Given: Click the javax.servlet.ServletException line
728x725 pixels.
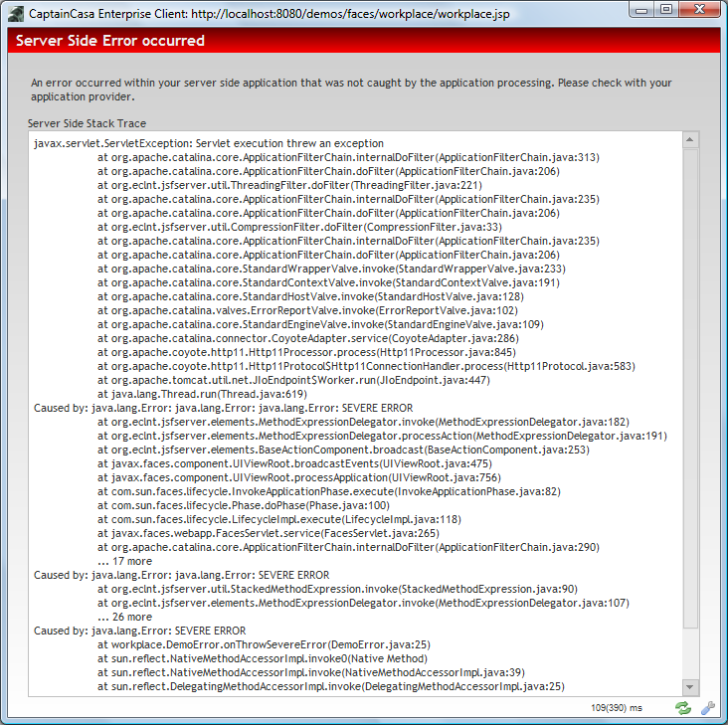Looking at the screenshot, I should pos(208,143).
